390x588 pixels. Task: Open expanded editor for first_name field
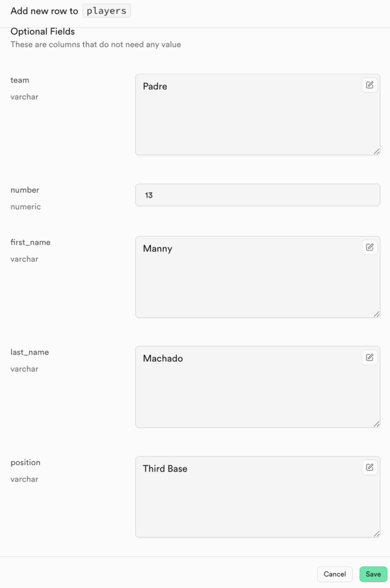(x=369, y=247)
